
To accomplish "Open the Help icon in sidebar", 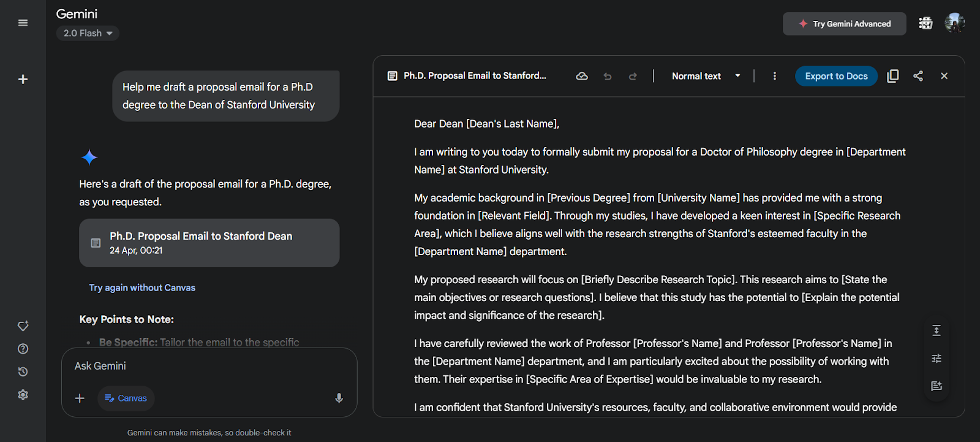I will tap(23, 349).
